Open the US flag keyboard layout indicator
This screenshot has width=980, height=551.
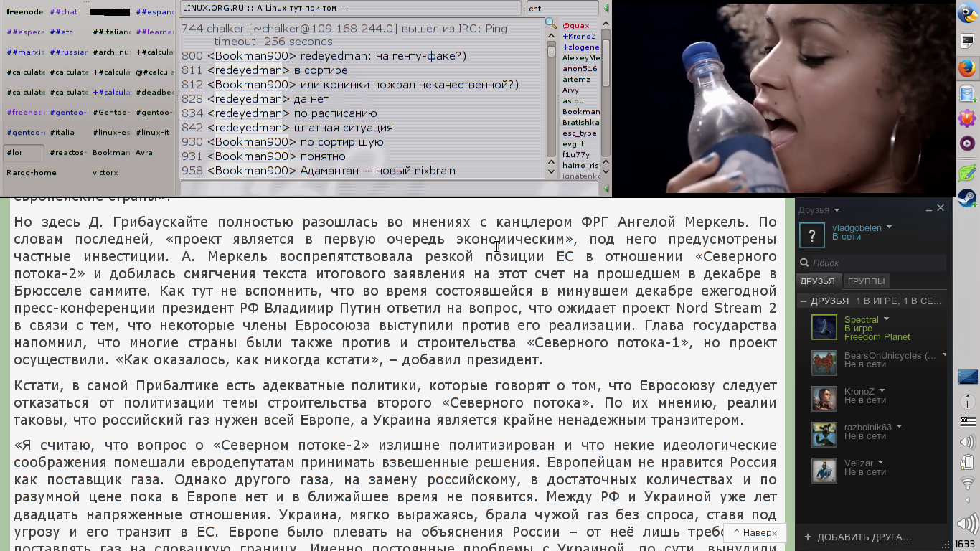(x=967, y=420)
